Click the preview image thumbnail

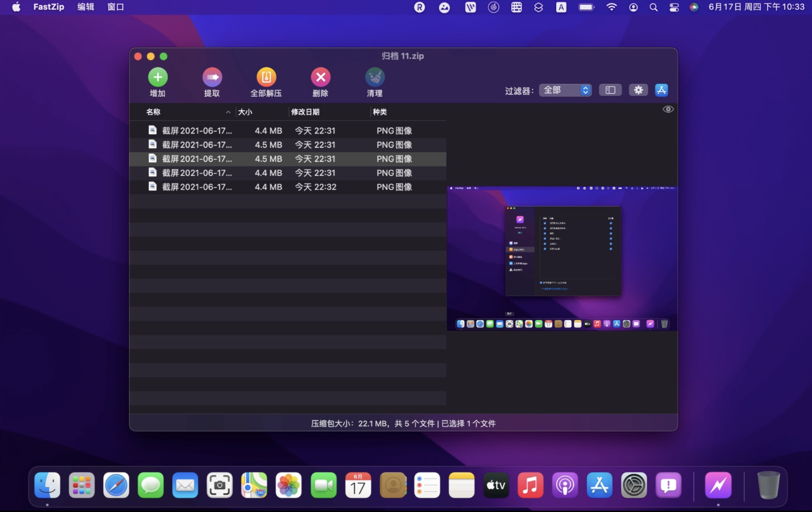coord(562,258)
